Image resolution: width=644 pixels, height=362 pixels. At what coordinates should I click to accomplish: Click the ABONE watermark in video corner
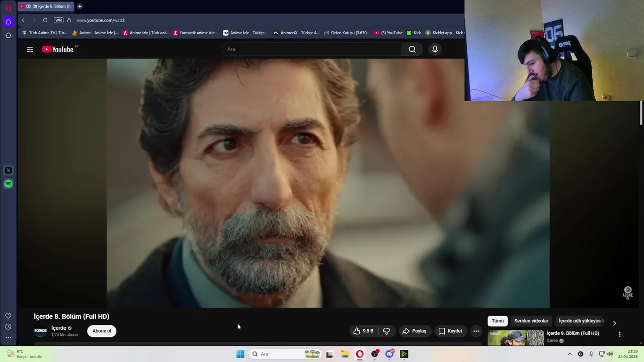(627, 292)
